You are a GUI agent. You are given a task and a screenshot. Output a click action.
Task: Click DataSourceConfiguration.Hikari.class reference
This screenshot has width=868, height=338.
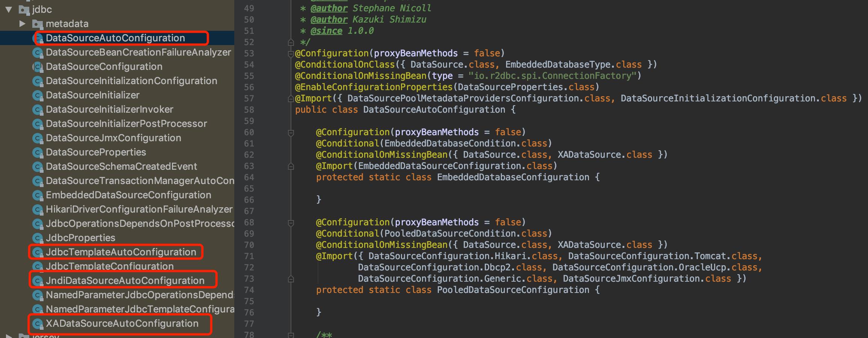[x=463, y=256]
